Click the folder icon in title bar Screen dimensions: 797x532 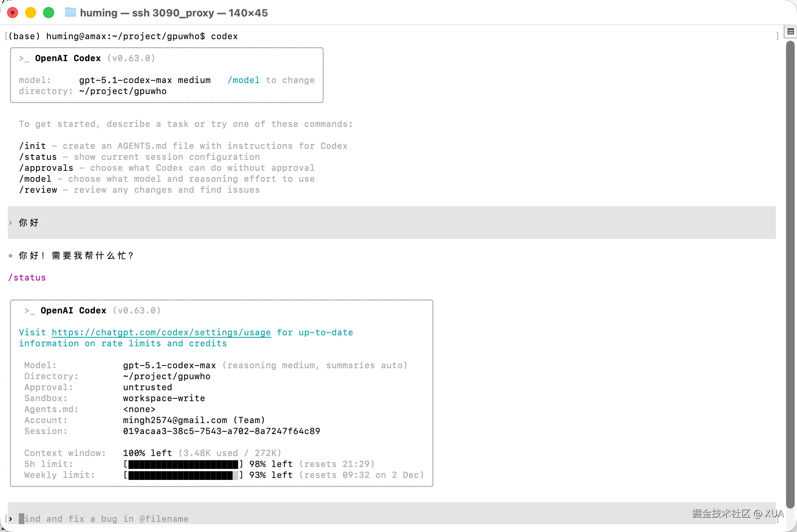(x=71, y=13)
